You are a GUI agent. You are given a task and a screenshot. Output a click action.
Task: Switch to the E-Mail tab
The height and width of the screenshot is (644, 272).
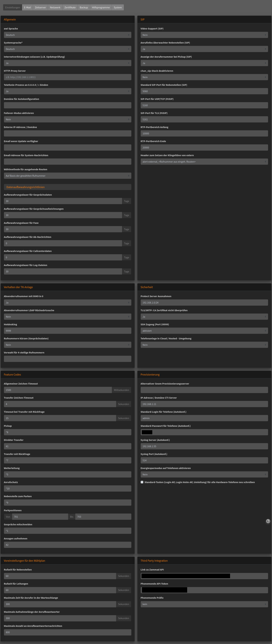pyautogui.click(x=27, y=8)
